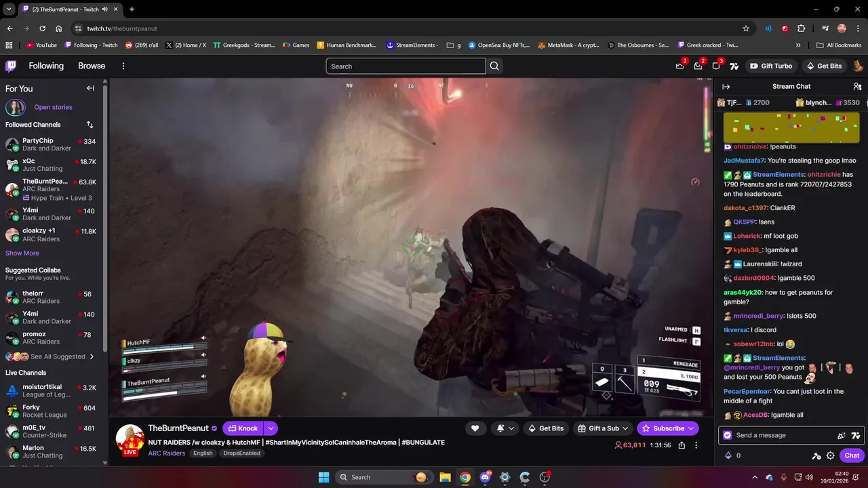The height and width of the screenshot is (488, 868).
Task: Open PartyChip channel in sidebar
Action: pos(51,144)
